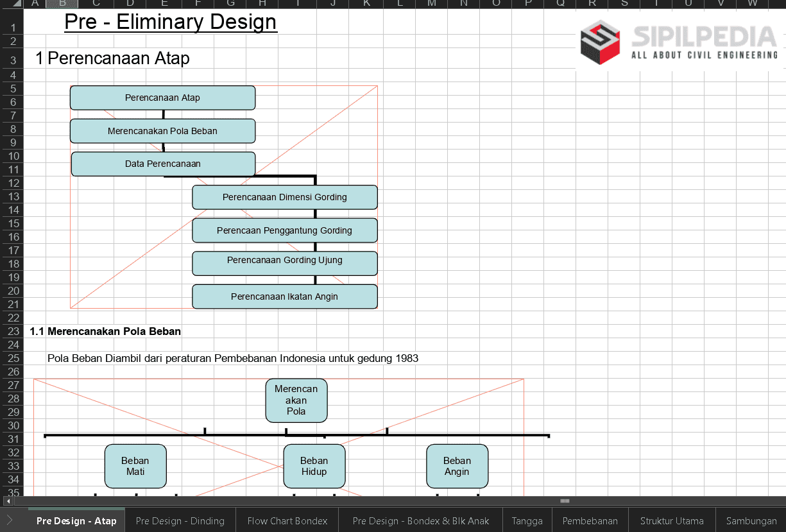Image resolution: width=786 pixels, height=532 pixels.
Task: Select column B header
Action: click(x=62, y=3)
